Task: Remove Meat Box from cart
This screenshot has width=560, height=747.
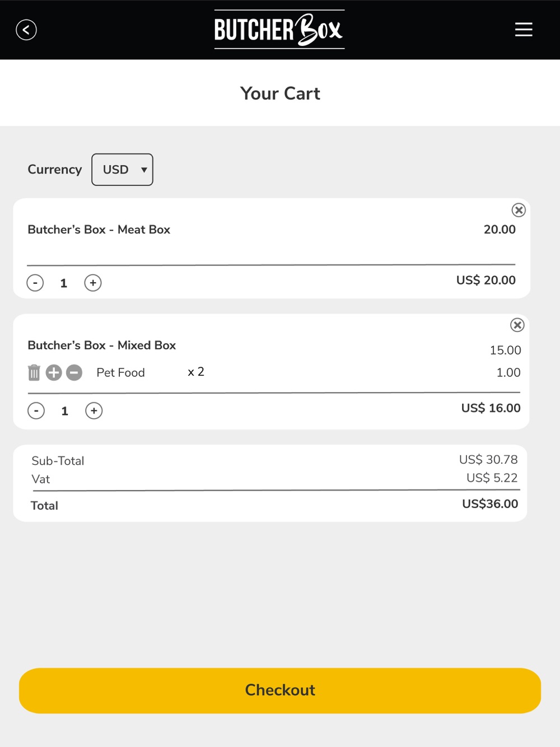Action: point(519,210)
